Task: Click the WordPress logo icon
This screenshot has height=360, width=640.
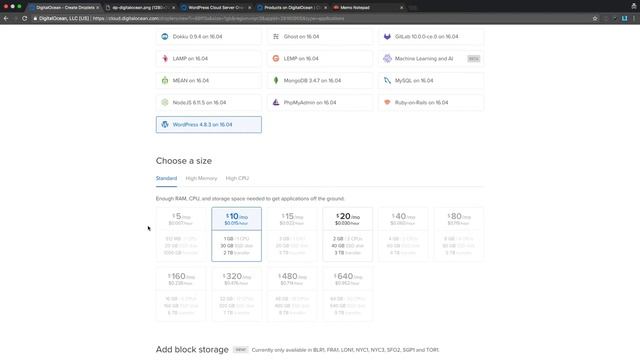Action: (x=164, y=124)
